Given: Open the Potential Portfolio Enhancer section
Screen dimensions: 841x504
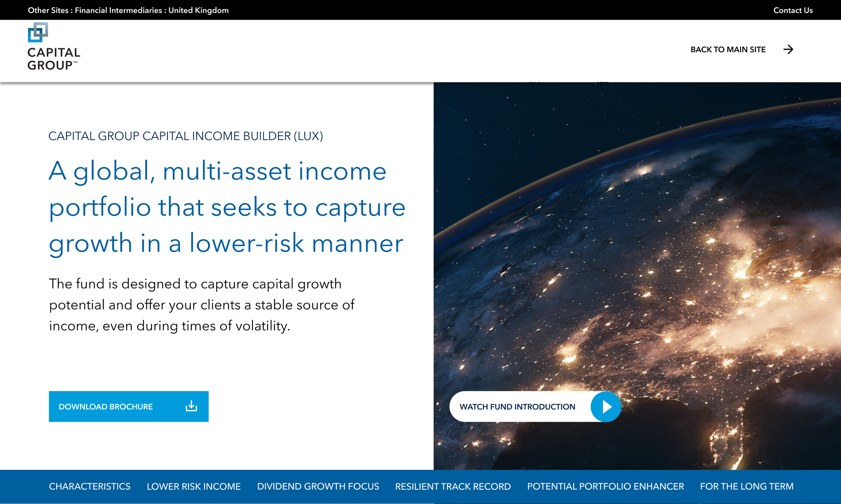Looking at the screenshot, I should point(605,486).
